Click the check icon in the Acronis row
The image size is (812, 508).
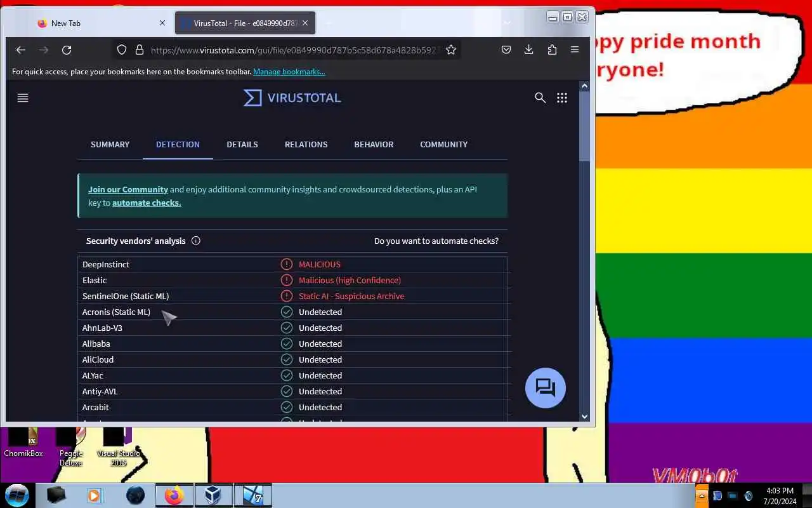[x=287, y=312]
